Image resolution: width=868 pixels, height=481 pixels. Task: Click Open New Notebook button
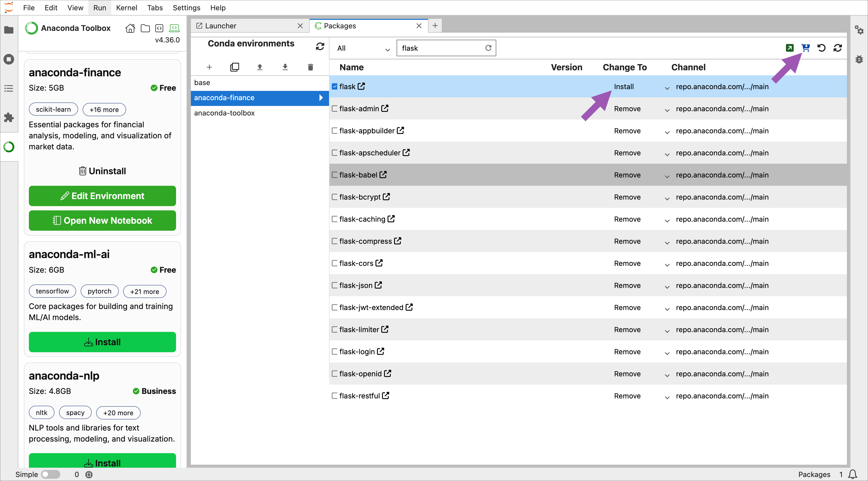point(102,220)
